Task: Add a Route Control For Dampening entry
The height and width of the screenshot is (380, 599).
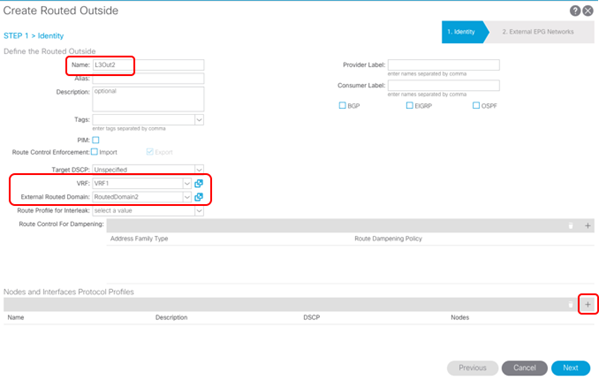Action: [x=588, y=226]
